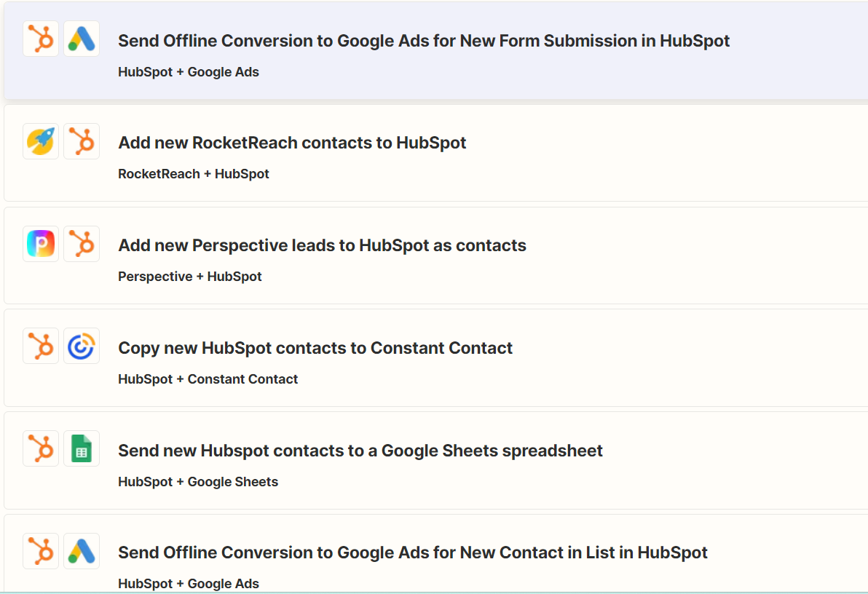Click the 'HubSpot + Google Sheets' subtitle
The height and width of the screenshot is (594, 868).
[197, 482]
